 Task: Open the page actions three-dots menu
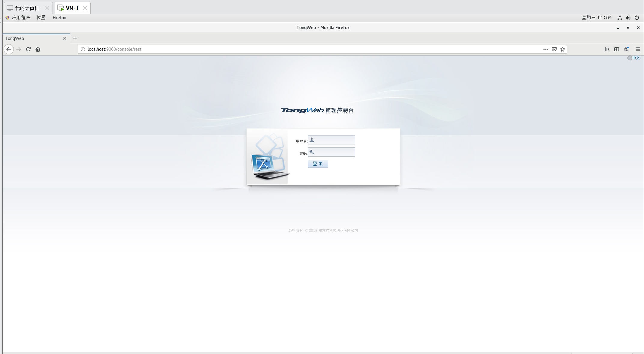coord(546,49)
